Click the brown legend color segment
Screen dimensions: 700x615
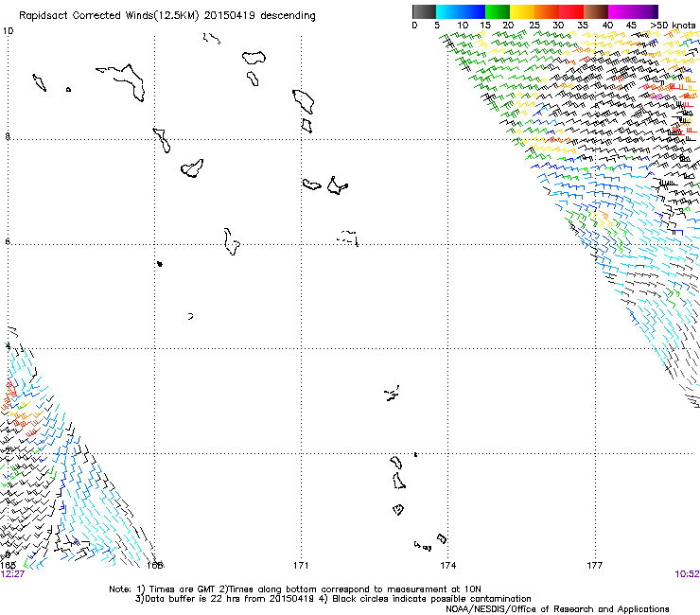[x=596, y=11]
